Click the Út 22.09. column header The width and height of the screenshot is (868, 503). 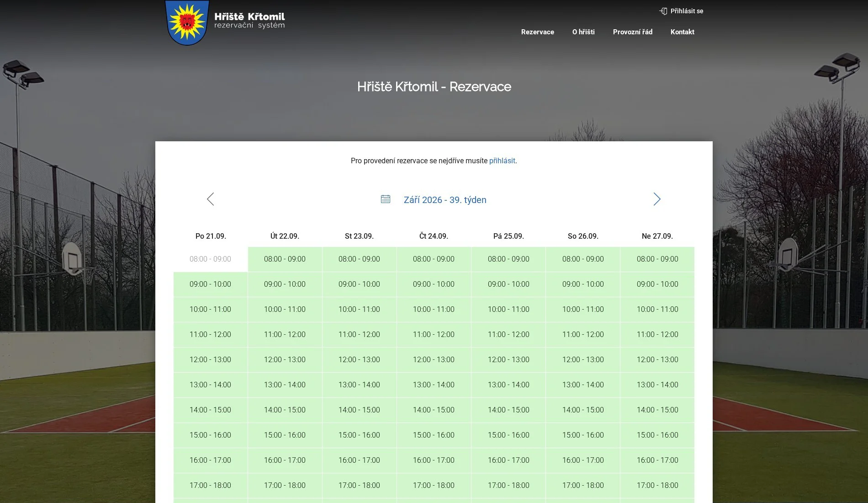click(285, 236)
